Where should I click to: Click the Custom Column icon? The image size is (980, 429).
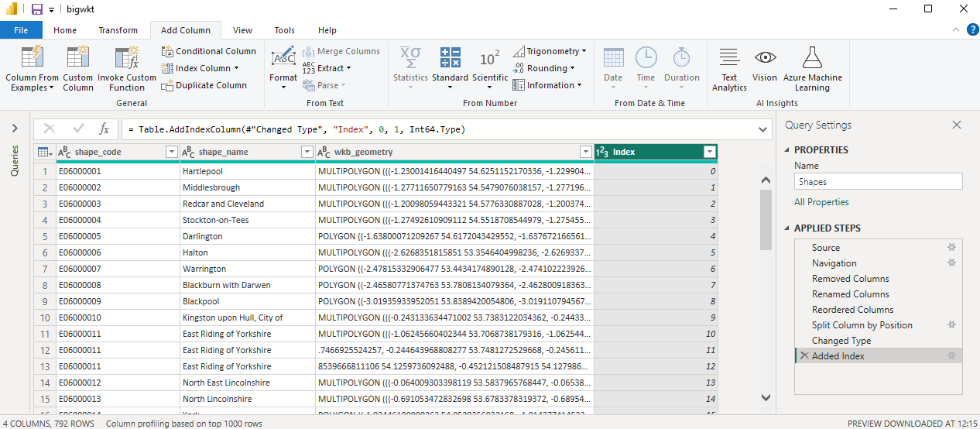[78, 58]
